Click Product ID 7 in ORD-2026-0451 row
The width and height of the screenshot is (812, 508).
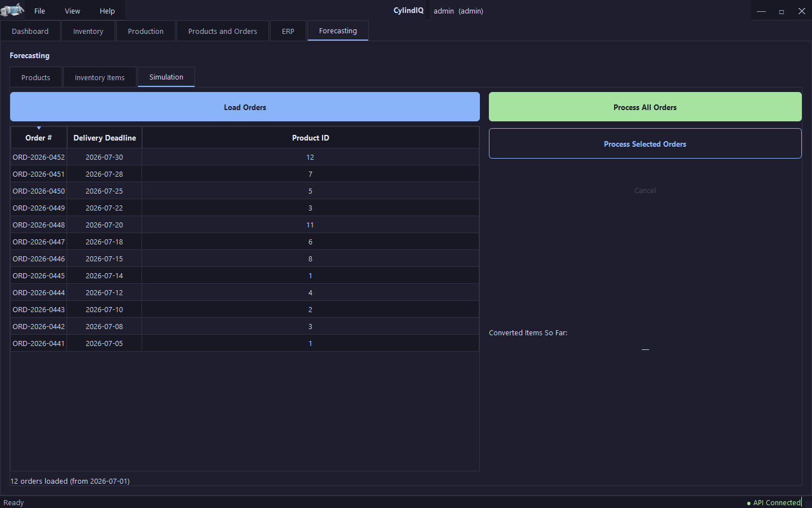click(310, 174)
